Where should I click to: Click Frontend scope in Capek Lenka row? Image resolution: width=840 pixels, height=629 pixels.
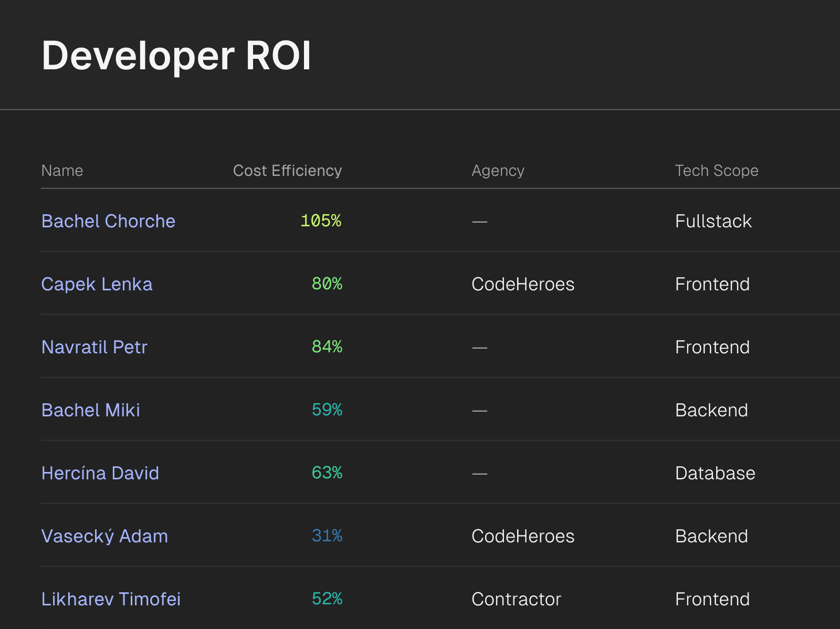712,284
